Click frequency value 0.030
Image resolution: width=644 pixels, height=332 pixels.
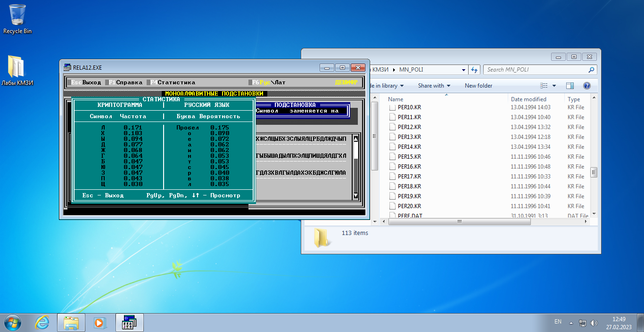133,184
